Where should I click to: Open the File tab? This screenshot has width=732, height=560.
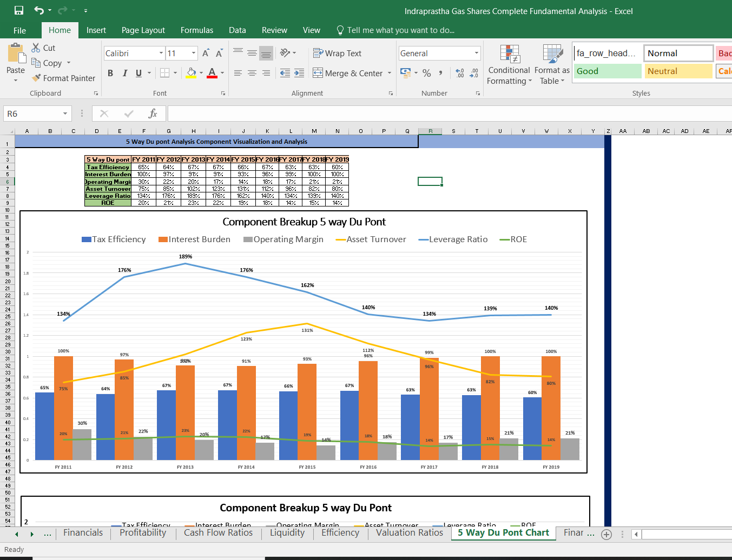pos(19,30)
